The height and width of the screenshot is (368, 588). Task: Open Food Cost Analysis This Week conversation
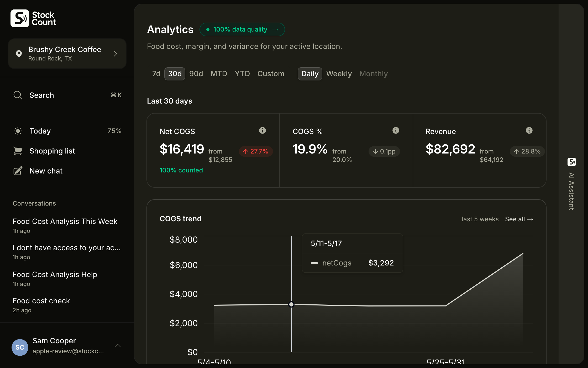pyautogui.click(x=67, y=226)
